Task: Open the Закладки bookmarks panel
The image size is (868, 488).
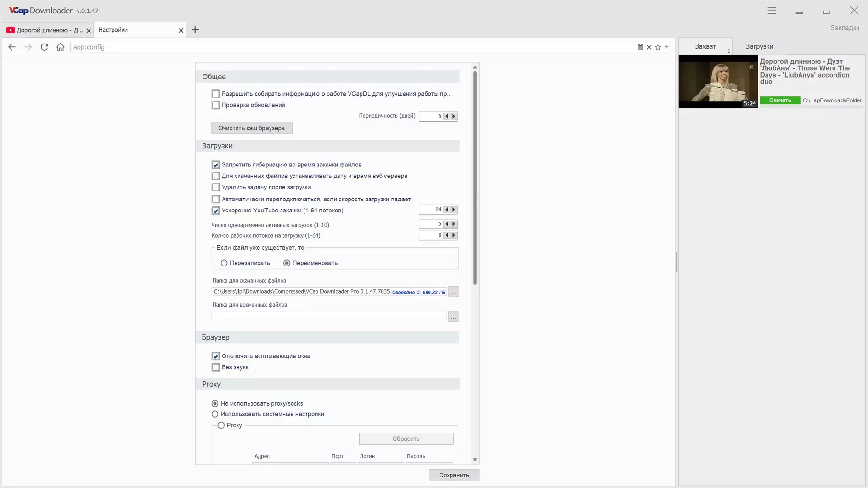Action: pyautogui.click(x=845, y=28)
